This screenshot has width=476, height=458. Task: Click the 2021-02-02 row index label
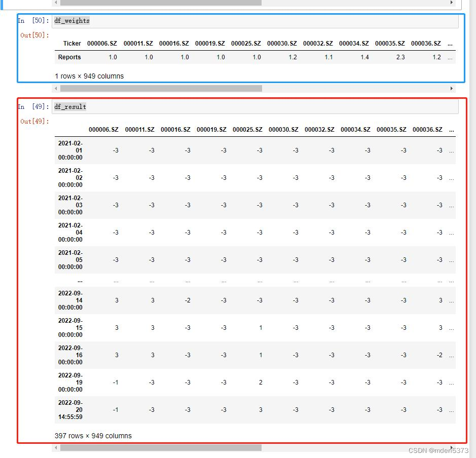(70, 178)
